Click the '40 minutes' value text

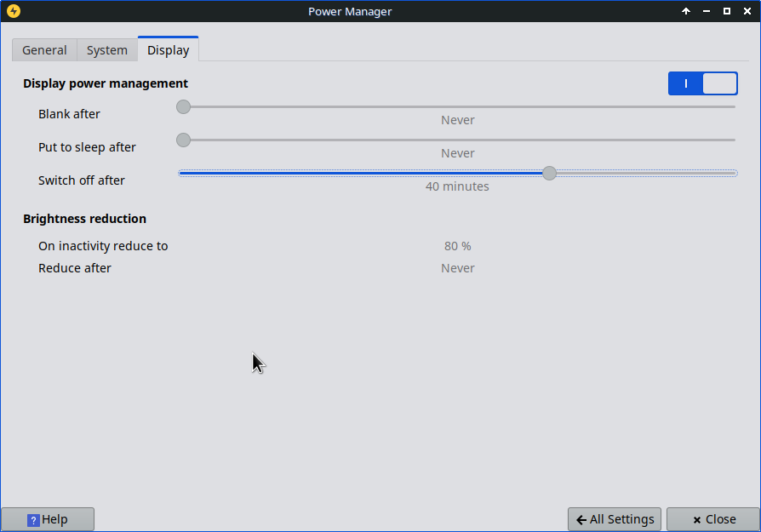457,186
